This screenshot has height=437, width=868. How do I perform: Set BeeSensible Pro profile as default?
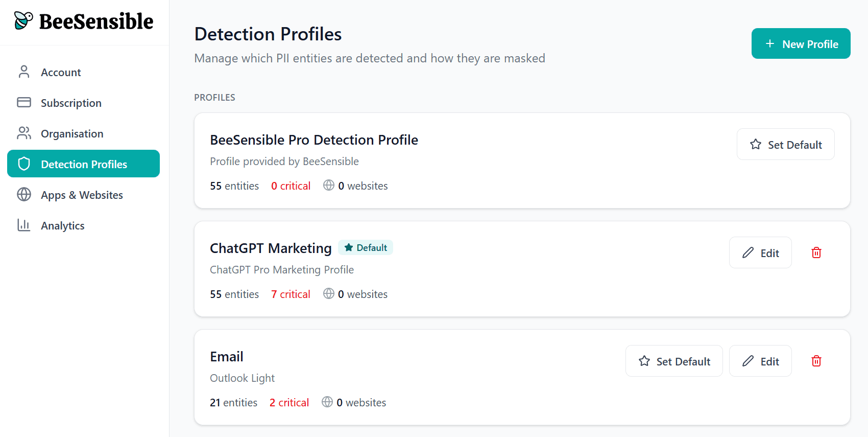click(785, 145)
